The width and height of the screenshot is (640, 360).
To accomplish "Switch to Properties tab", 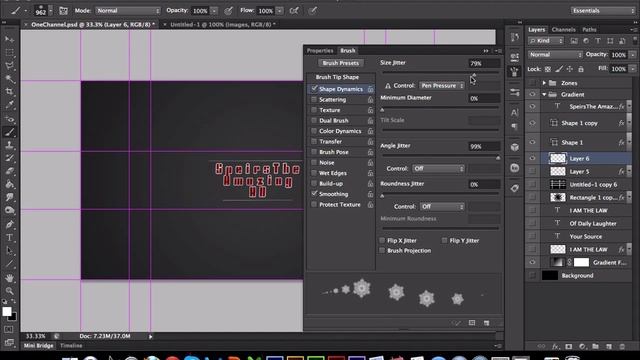I will (320, 51).
